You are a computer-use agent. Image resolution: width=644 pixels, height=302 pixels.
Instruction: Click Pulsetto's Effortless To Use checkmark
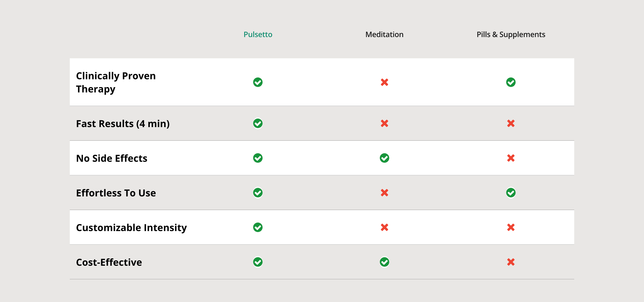point(258,193)
